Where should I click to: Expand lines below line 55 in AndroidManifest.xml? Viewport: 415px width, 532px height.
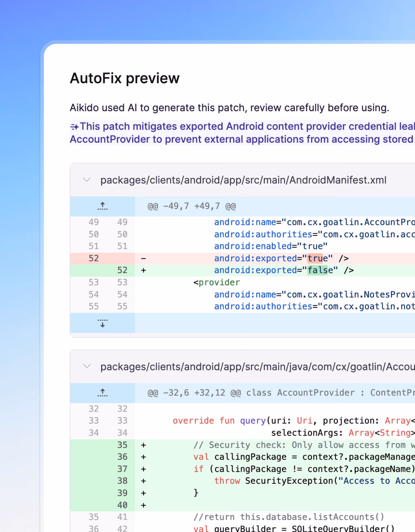point(103,323)
